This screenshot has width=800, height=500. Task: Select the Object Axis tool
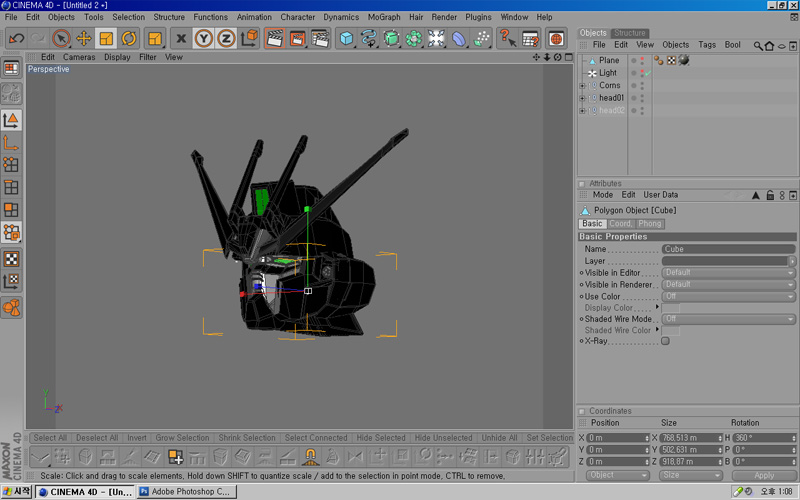[x=11, y=143]
